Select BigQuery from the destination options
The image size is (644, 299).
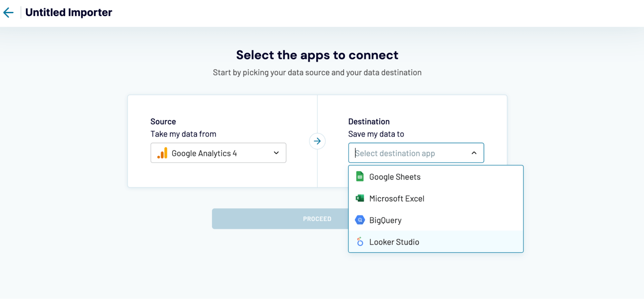(x=385, y=220)
